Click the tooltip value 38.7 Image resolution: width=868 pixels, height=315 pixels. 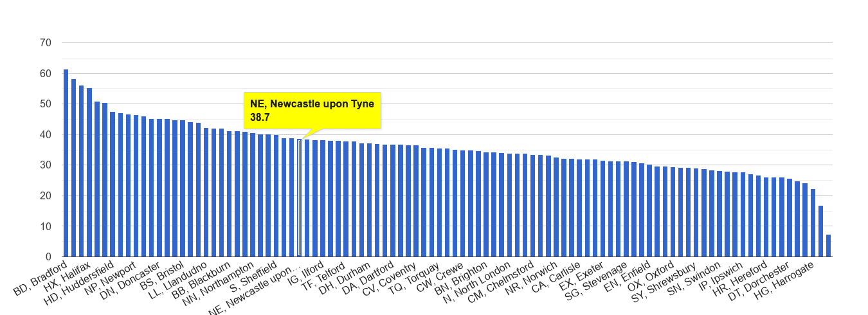click(x=260, y=117)
